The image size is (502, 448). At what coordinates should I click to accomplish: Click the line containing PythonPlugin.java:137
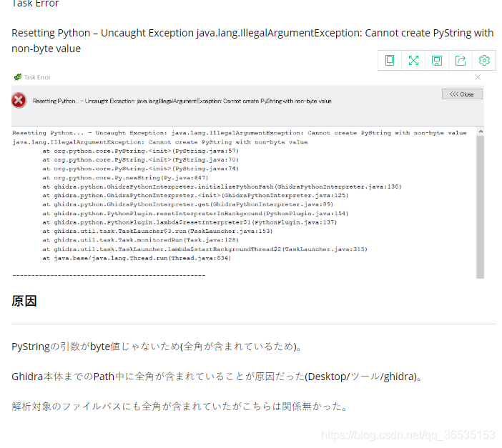click(x=190, y=222)
